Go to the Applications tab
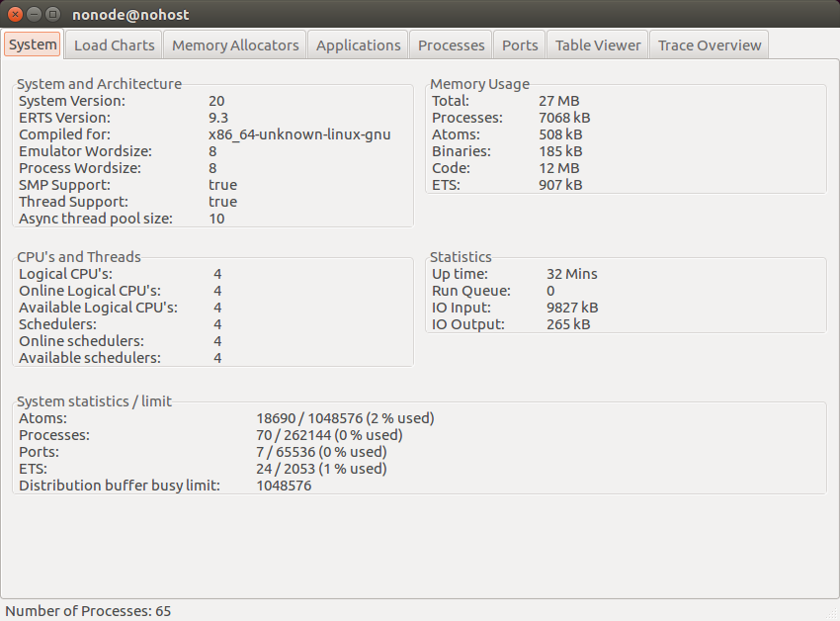The image size is (840, 621). [358, 44]
